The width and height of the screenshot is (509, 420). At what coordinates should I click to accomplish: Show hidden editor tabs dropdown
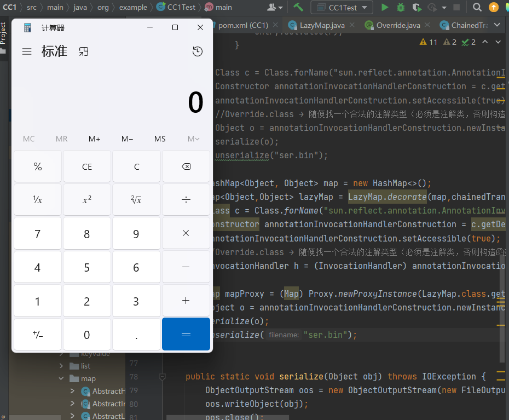pyautogui.click(x=498, y=25)
